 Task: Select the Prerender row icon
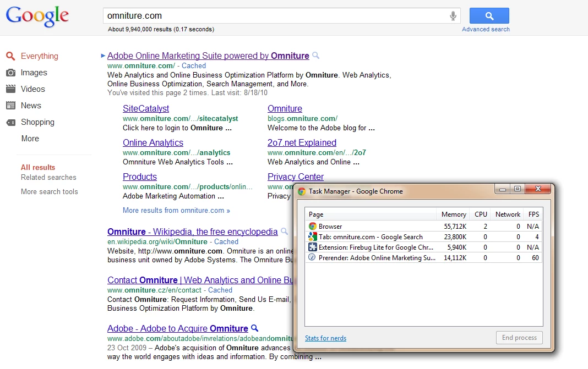(312, 257)
